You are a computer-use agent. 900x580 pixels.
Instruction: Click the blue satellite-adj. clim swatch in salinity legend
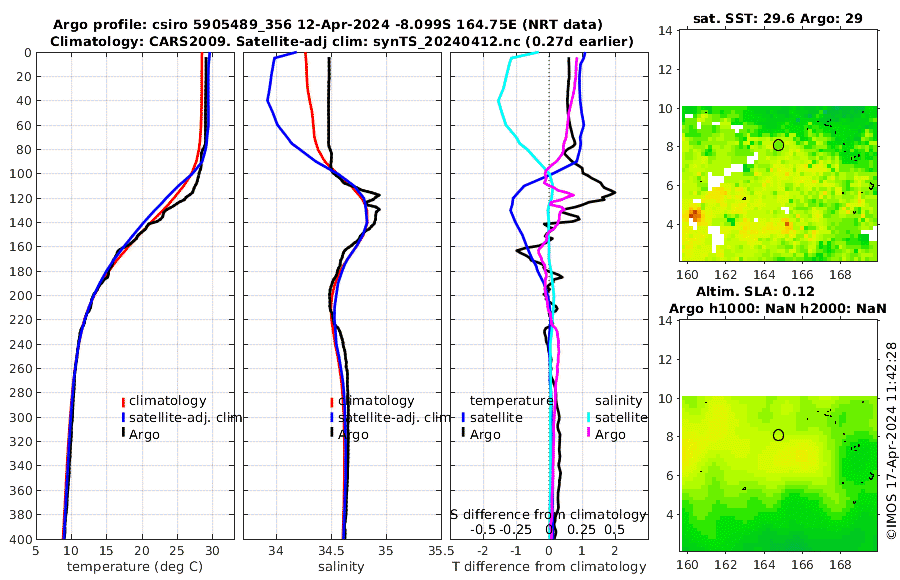332,417
